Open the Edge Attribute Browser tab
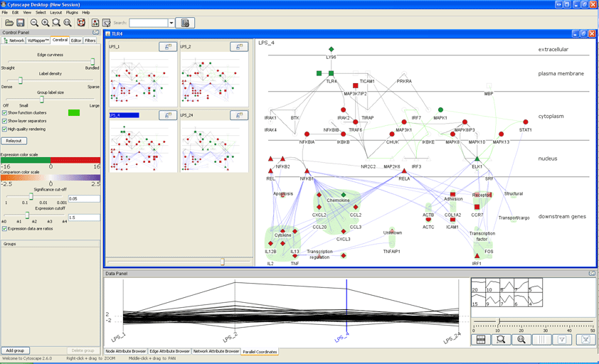The width and height of the screenshot is (599, 364). tap(169, 351)
